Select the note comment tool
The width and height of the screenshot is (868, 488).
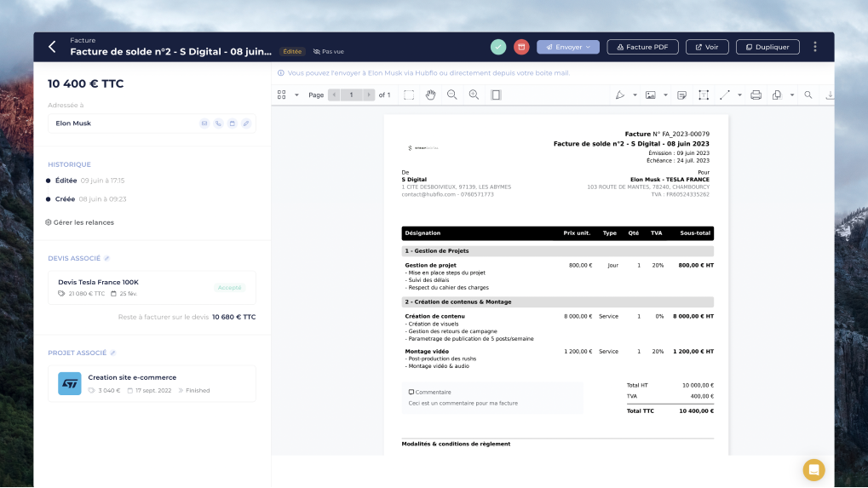click(682, 95)
